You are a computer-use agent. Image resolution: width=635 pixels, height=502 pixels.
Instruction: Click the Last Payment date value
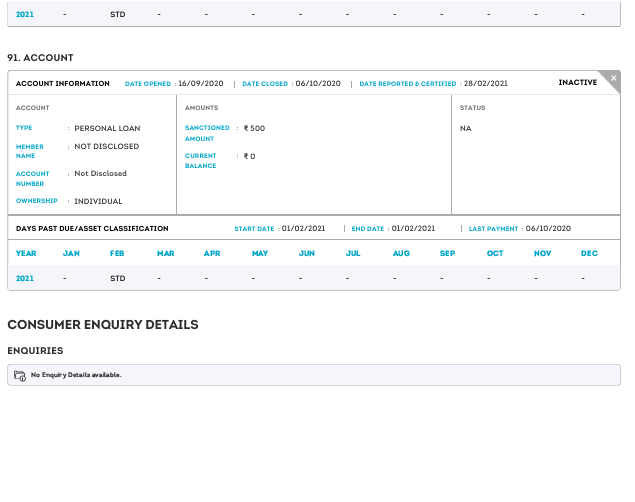547,229
